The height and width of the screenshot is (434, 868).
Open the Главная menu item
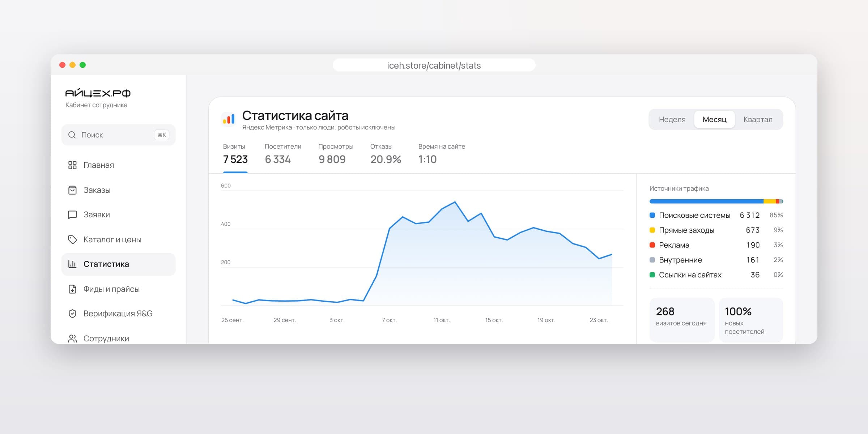coord(119,165)
